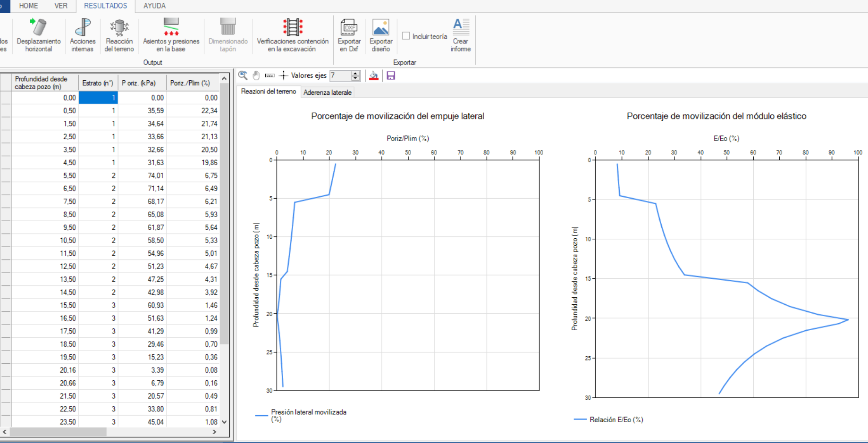Enable the Incluir teoría checkbox
The width and height of the screenshot is (868, 443).
coord(406,36)
